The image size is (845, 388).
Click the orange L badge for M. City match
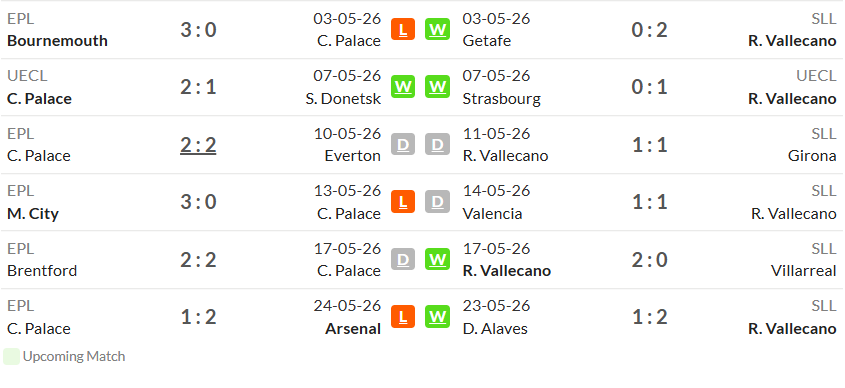point(403,202)
